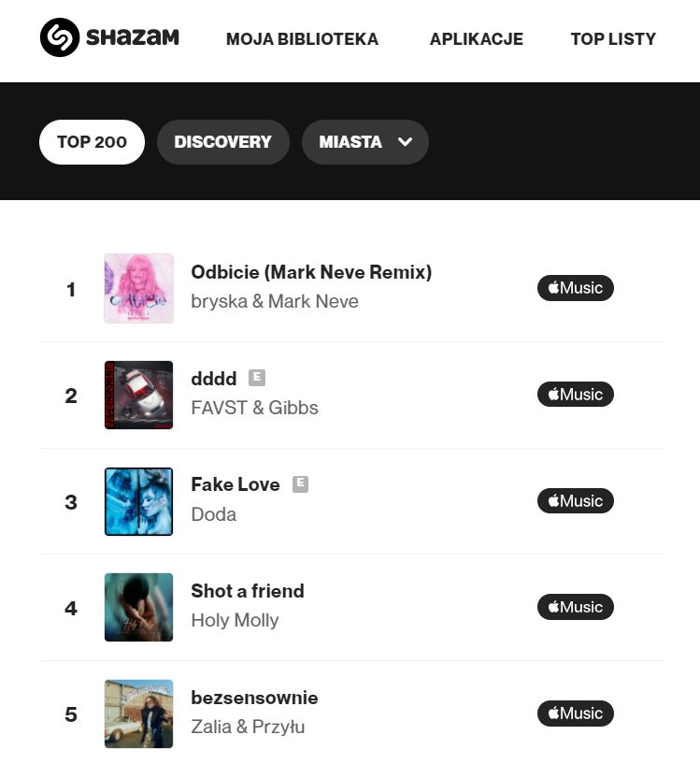
Task: Open the artist link FAVST & Gibbs
Action: pos(254,408)
